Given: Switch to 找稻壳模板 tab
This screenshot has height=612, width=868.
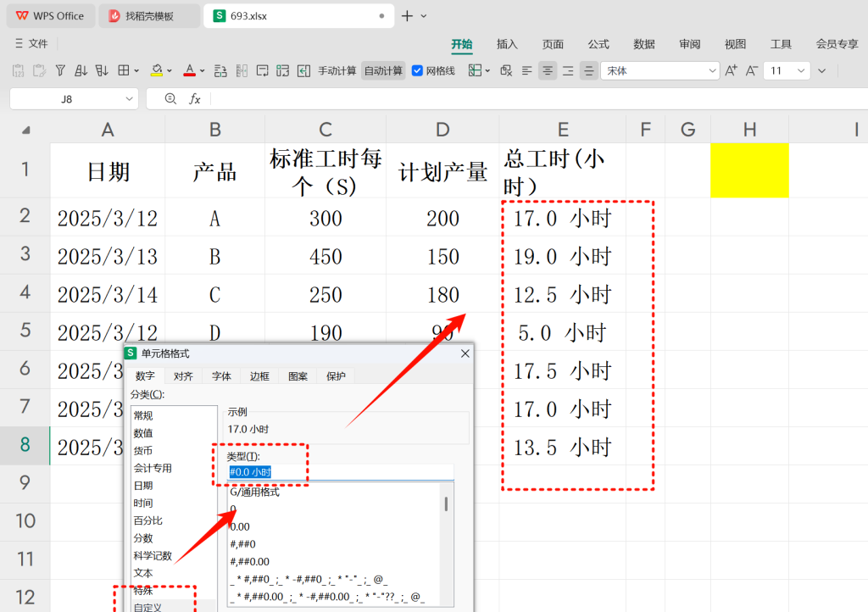Looking at the screenshot, I should pyautogui.click(x=149, y=16).
